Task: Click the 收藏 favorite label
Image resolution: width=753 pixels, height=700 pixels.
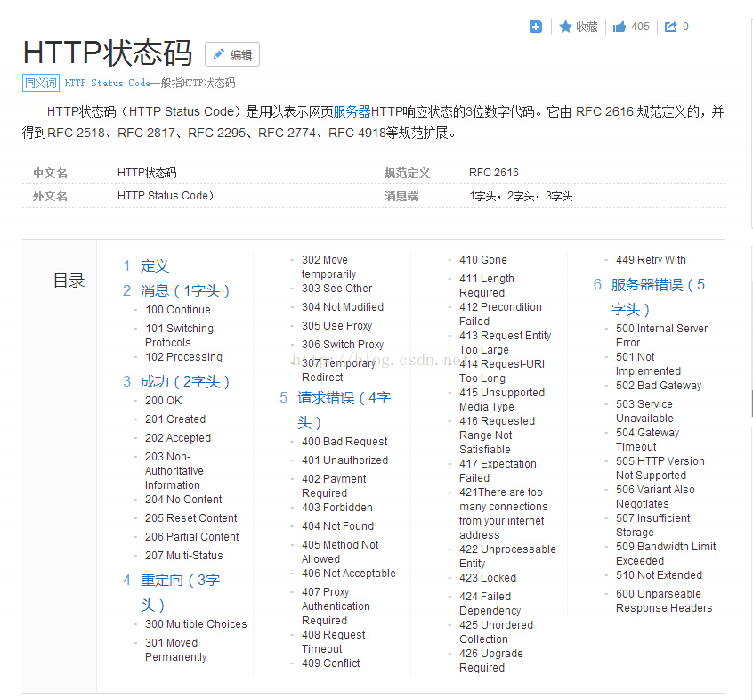Action: pyautogui.click(x=587, y=27)
